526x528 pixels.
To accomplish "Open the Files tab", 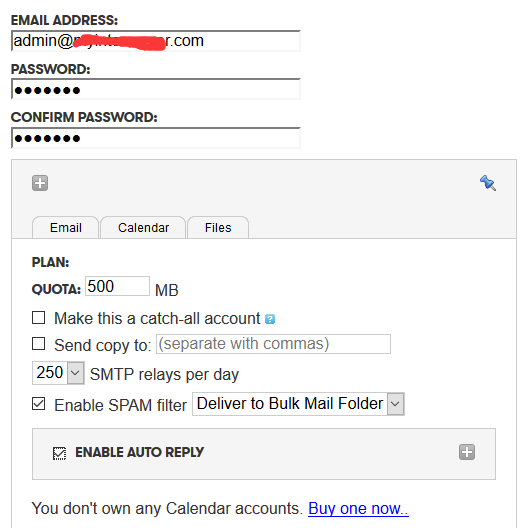I will coord(218,228).
